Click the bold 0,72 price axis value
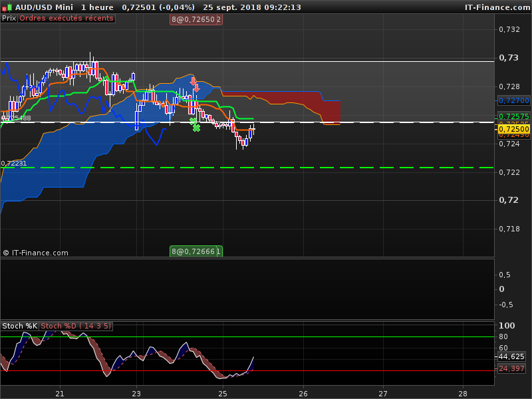532x399 pixels. [509, 200]
